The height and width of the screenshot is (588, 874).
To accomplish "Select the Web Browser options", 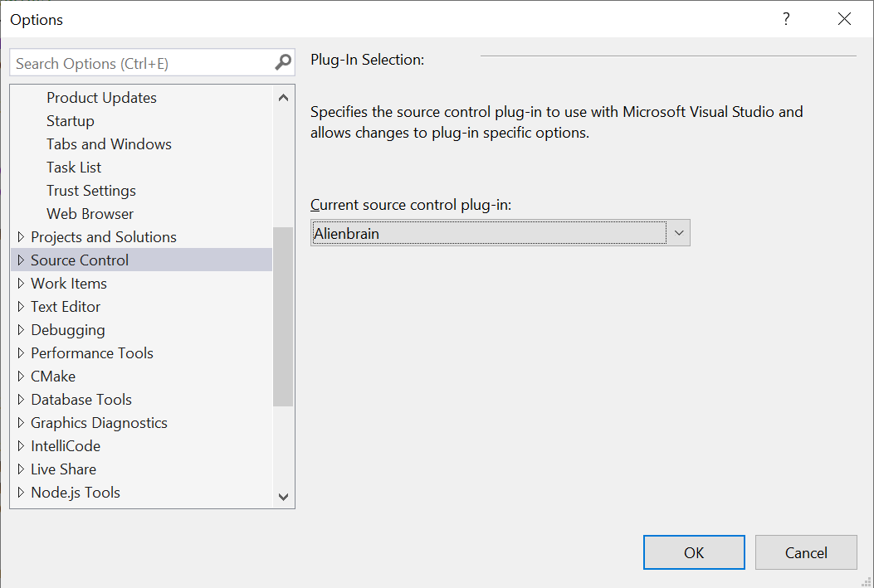I will pos(90,214).
